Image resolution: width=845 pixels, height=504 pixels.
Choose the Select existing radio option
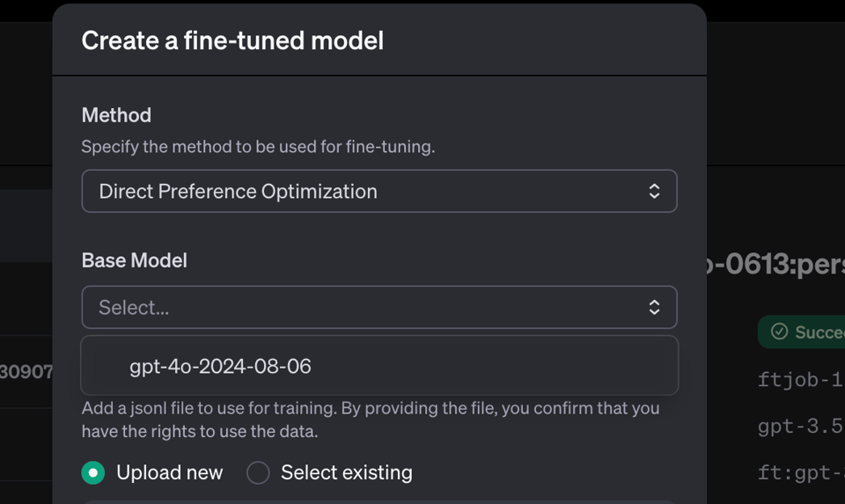point(258,472)
